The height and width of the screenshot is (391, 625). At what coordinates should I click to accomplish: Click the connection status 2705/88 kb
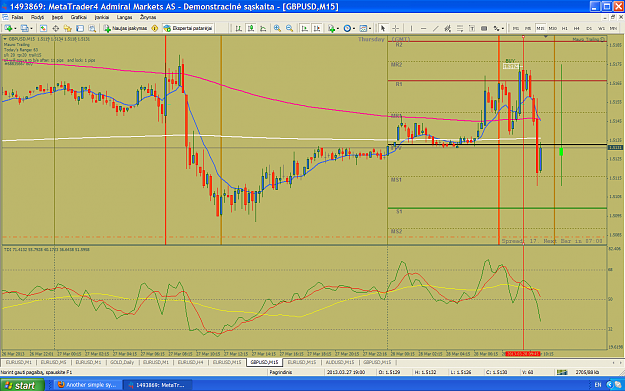point(587,372)
